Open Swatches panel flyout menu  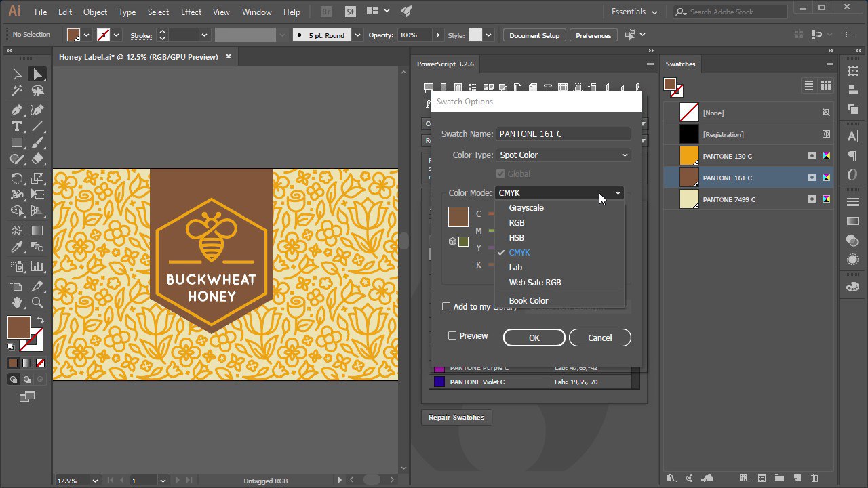pyautogui.click(x=829, y=64)
